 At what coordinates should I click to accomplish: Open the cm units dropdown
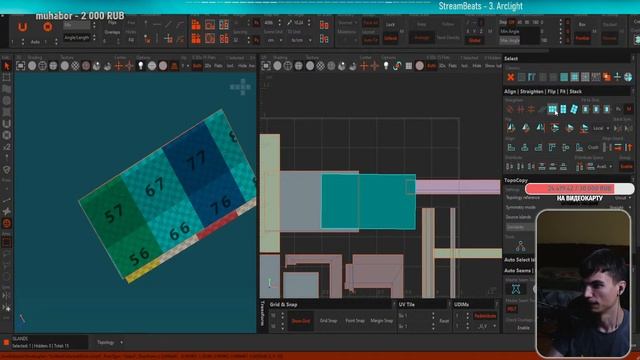point(273,40)
